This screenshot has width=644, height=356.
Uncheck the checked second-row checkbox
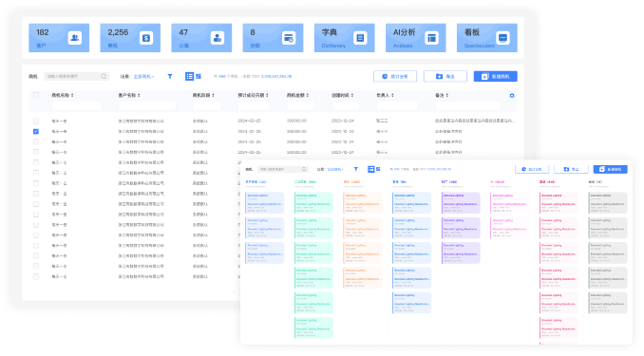pos(36,131)
